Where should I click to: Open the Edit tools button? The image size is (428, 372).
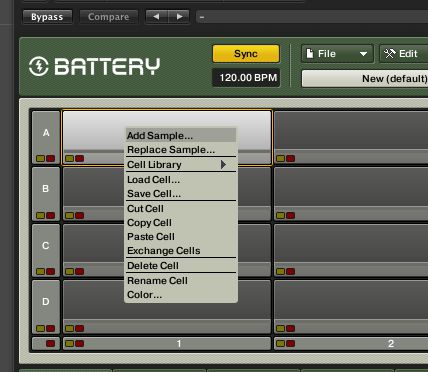click(404, 54)
